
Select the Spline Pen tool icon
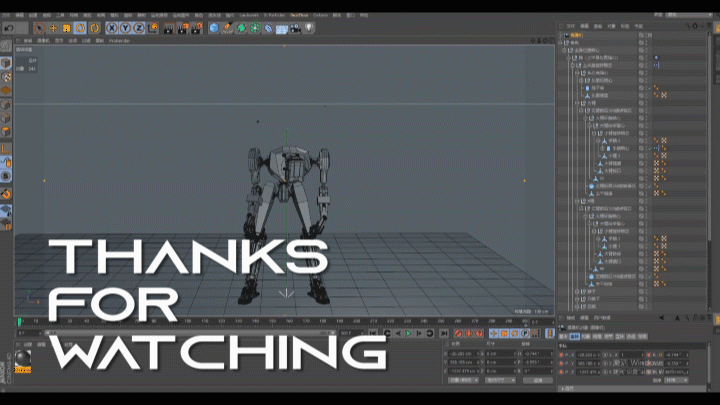(227, 28)
